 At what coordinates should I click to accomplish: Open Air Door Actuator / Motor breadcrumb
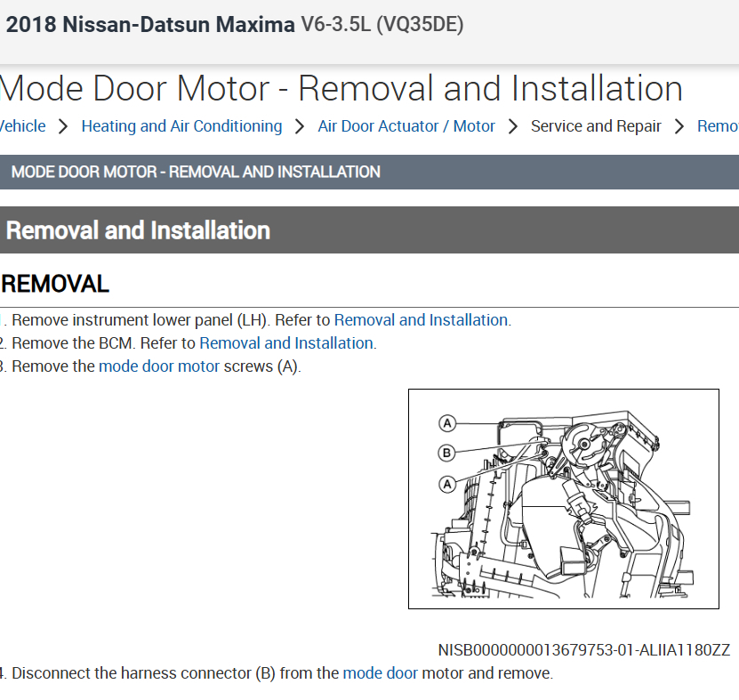pos(406,126)
